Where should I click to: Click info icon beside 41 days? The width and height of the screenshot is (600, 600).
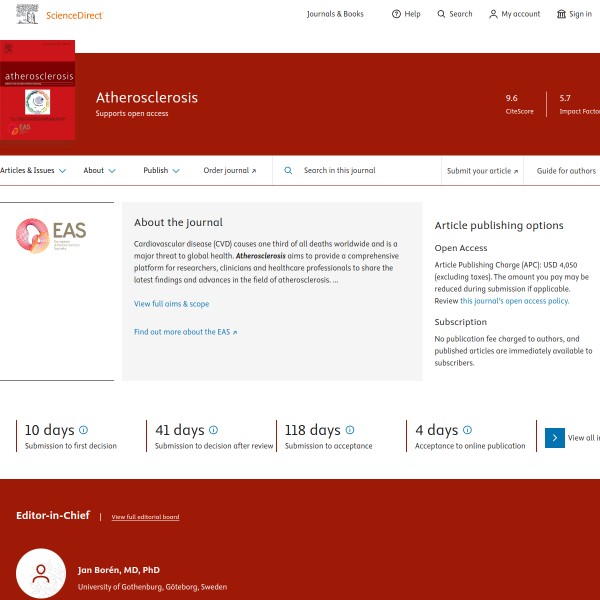pos(213,430)
